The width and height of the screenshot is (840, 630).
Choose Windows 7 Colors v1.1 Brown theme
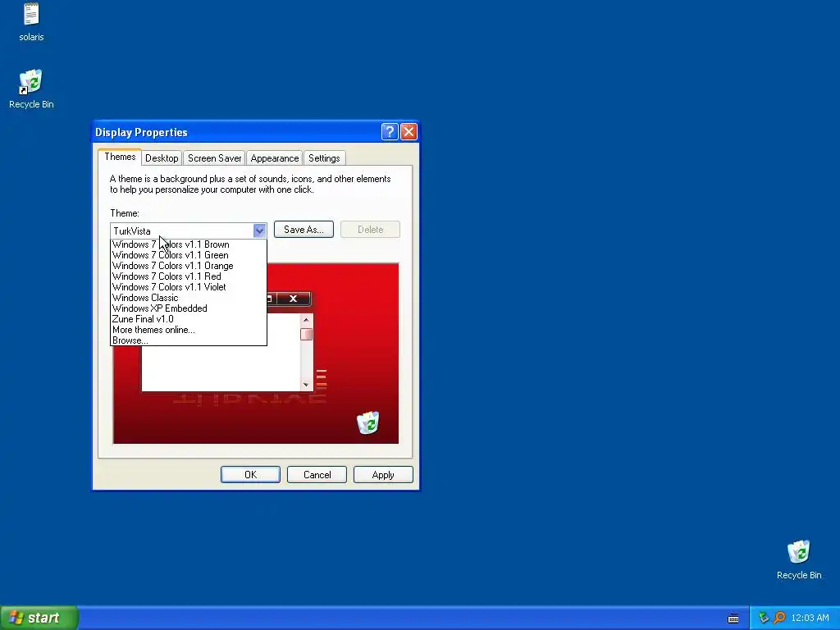[188, 244]
